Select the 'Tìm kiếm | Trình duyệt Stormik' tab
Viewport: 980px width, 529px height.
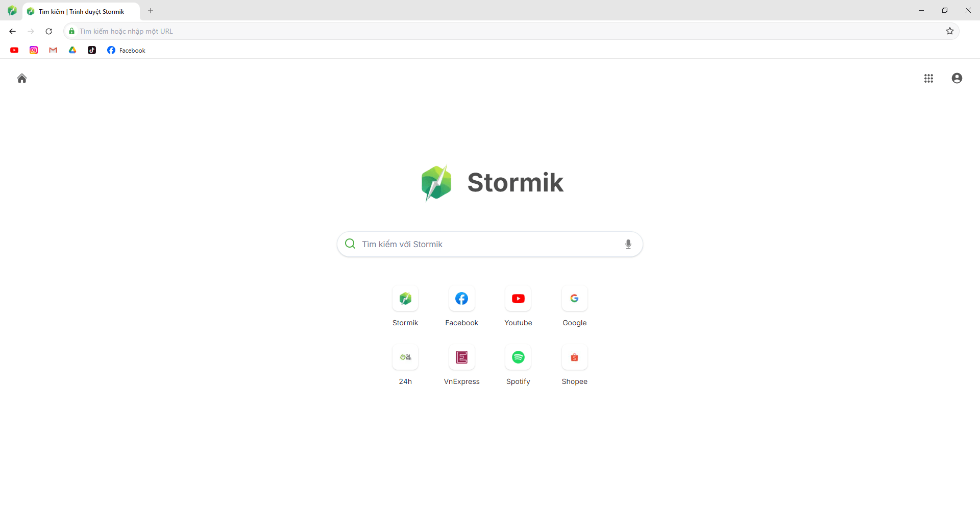click(81, 11)
